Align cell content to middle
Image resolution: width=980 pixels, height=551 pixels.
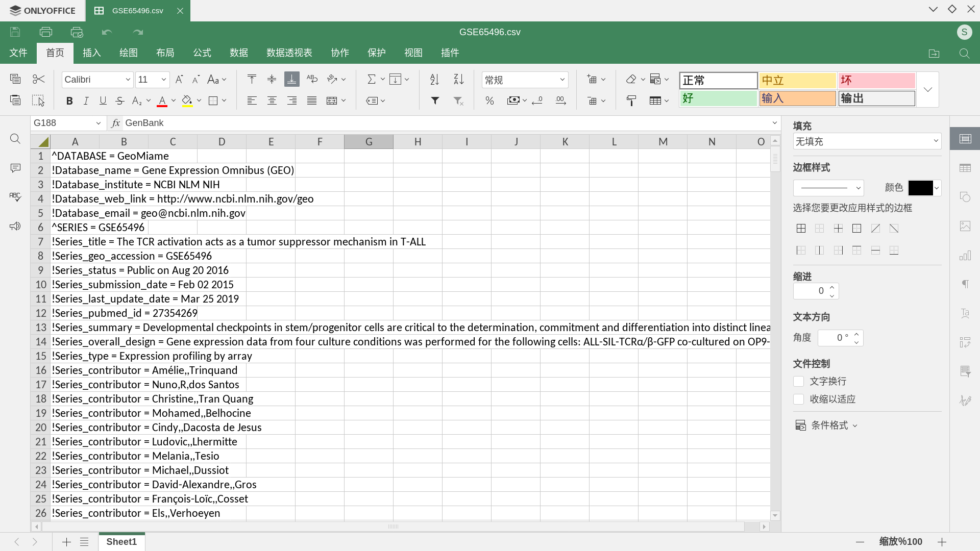(x=272, y=79)
